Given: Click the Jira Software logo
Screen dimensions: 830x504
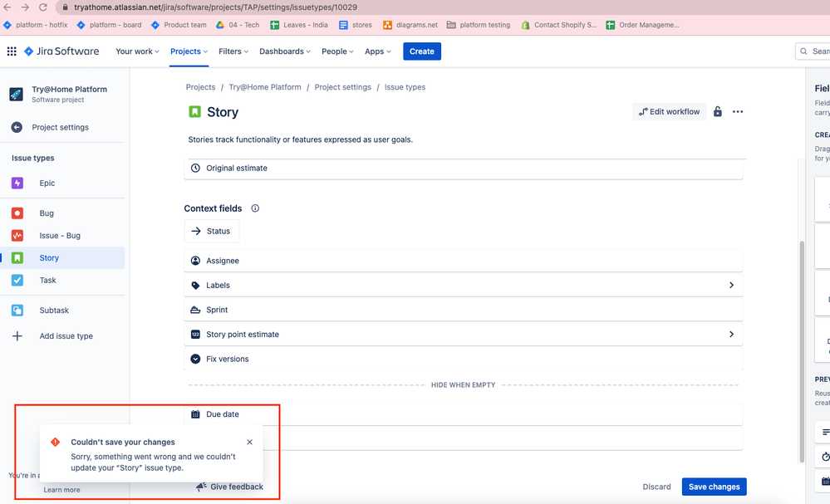Looking at the screenshot, I should pyautogui.click(x=61, y=51).
